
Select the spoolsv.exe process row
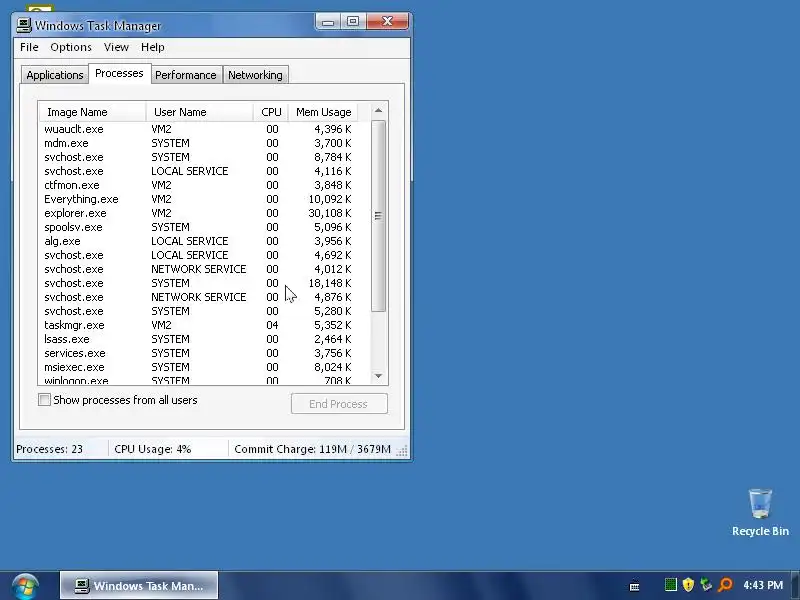(204, 227)
